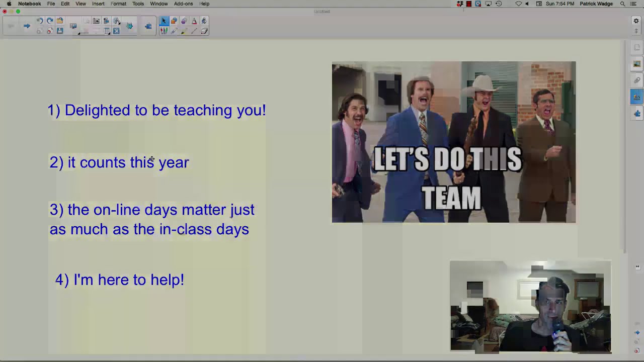Screen dimensions: 644x362
Task: Click the Undo toolbar icon
Action: pos(40,21)
